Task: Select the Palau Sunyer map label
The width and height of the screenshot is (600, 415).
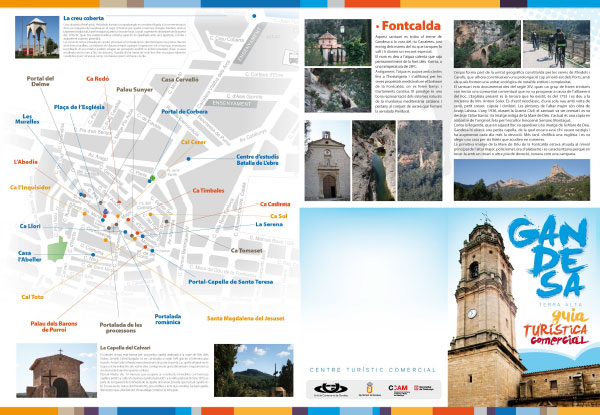Action: click(x=134, y=89)
